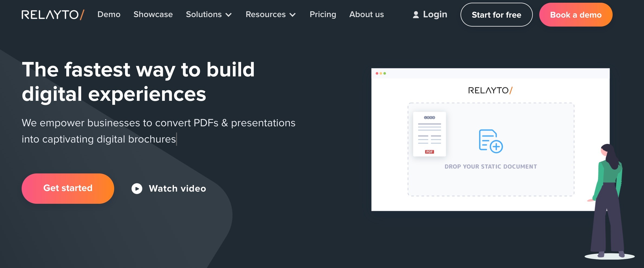Click the red dot in the mockup window bar
Image resolution: width=644 pixels, height=268 pixels.
coord(377,73)
